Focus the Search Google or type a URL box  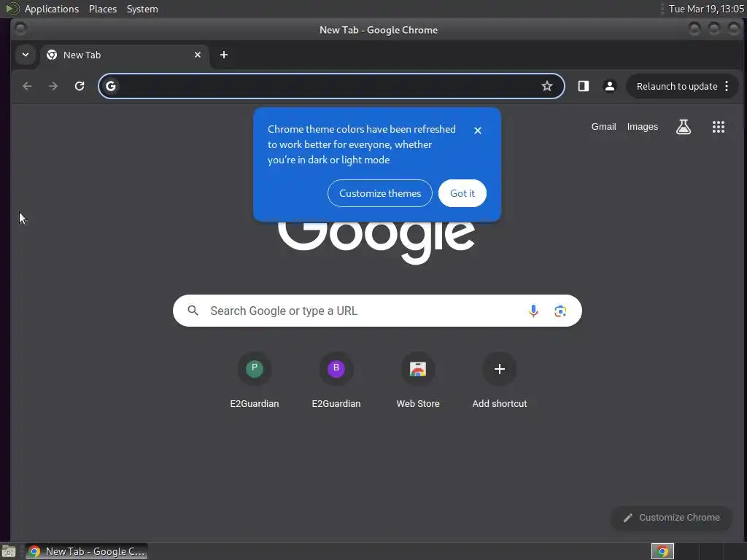[377, 311]
